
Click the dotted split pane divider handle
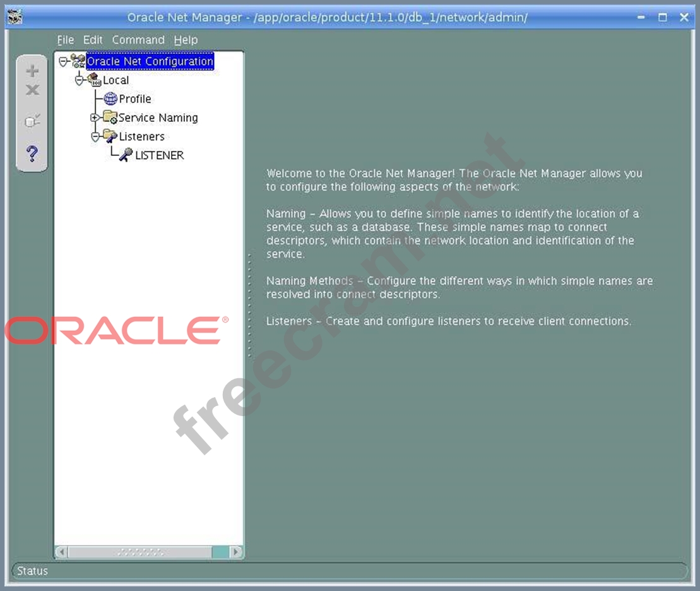pos(249,306)
